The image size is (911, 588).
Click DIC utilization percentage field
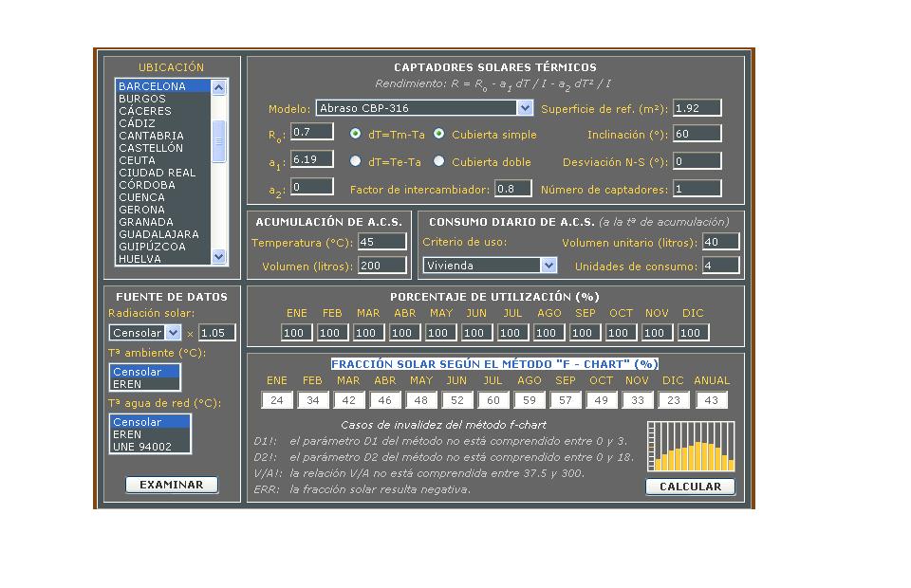[x=693, y=333]
